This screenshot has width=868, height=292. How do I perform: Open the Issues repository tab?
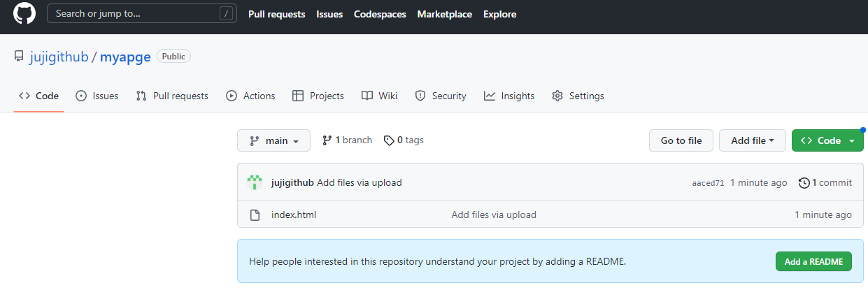tap(97, 96)
